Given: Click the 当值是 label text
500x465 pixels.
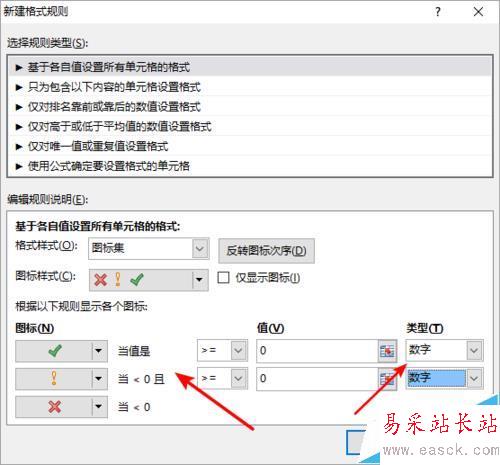Looking at the screenshot, I should (x=134, y=351).
